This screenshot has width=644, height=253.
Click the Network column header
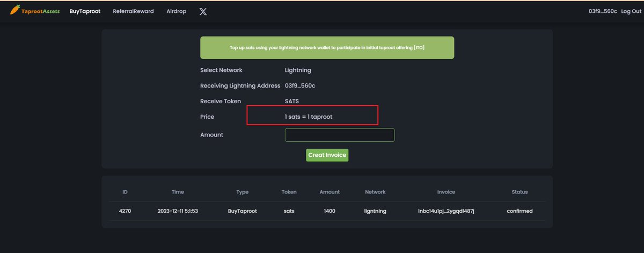[x=375, y=192]
